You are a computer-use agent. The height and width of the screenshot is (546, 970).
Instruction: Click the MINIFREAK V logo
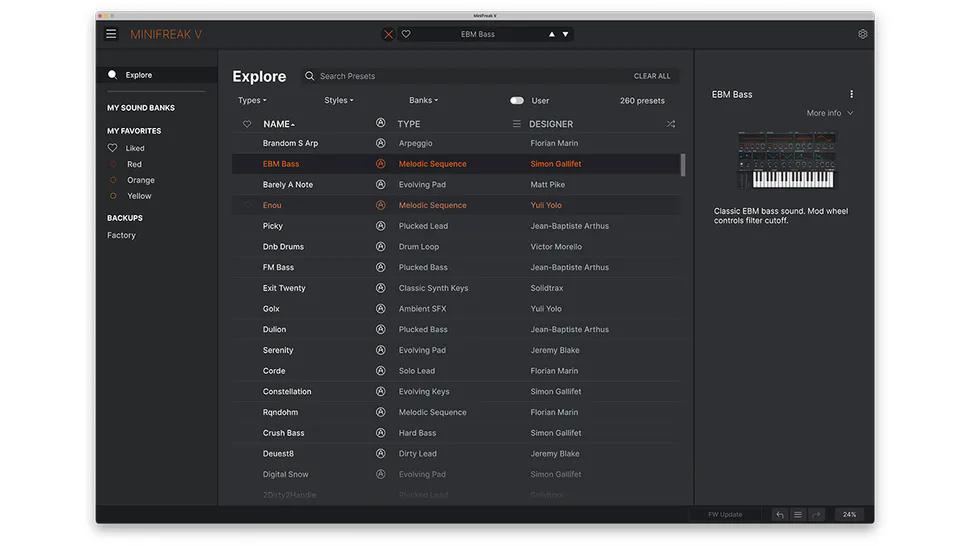pyautogui.click(x=166, y=35)
